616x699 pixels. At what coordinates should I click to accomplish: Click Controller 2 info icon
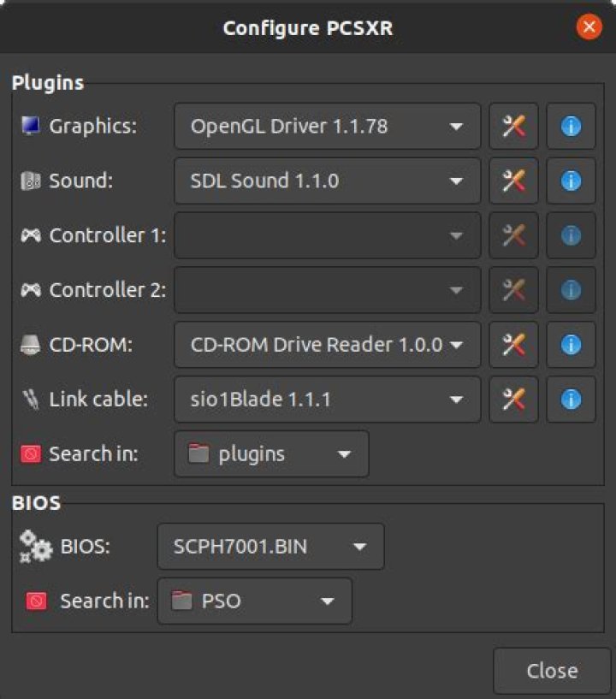click(x=571, y=290)
